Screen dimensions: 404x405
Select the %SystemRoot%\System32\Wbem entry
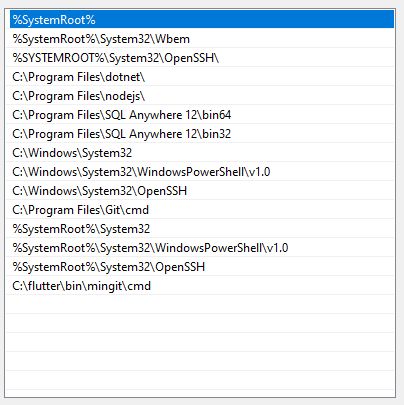click(200, 39)
